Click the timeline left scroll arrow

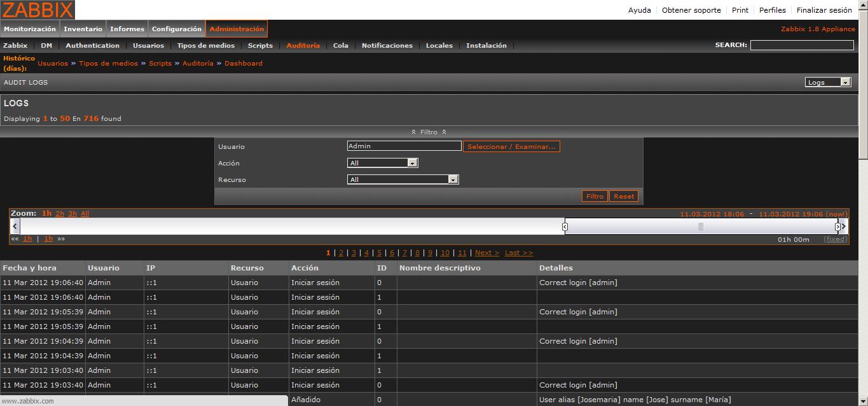(15, 226)
